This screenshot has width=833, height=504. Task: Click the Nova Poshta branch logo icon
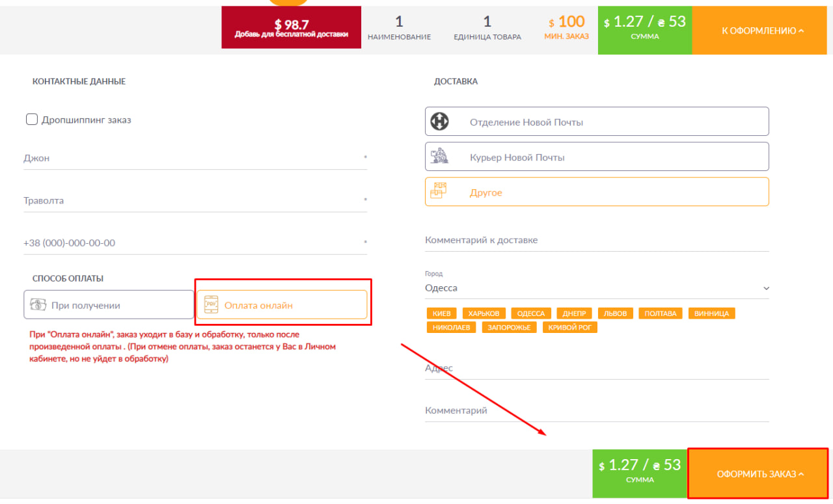(x=441, y=122)
